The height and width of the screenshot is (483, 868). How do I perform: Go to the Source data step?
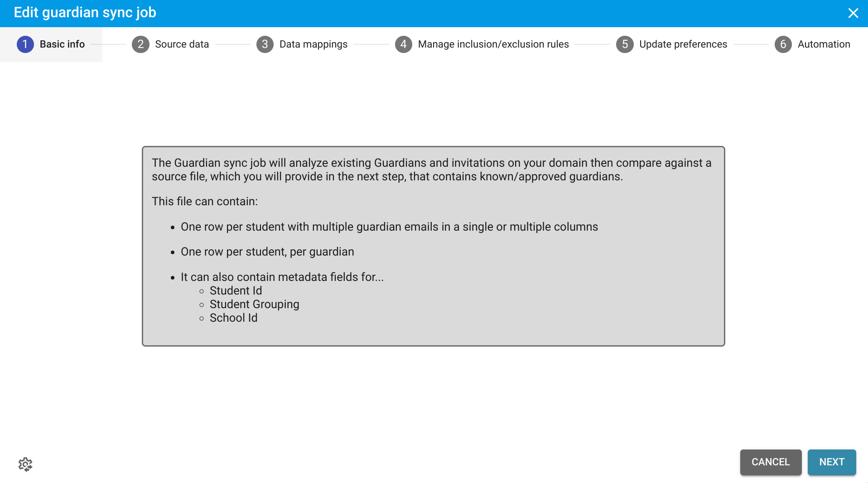click(x=182, y=44)
